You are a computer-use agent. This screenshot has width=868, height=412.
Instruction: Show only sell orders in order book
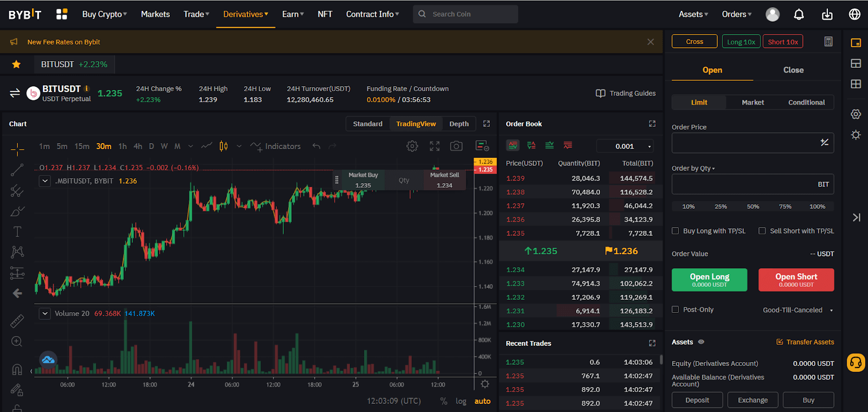pos(567,145)
